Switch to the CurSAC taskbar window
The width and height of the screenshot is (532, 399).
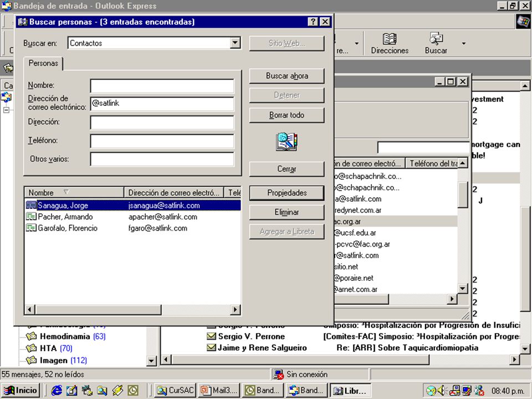coord(175,391)
